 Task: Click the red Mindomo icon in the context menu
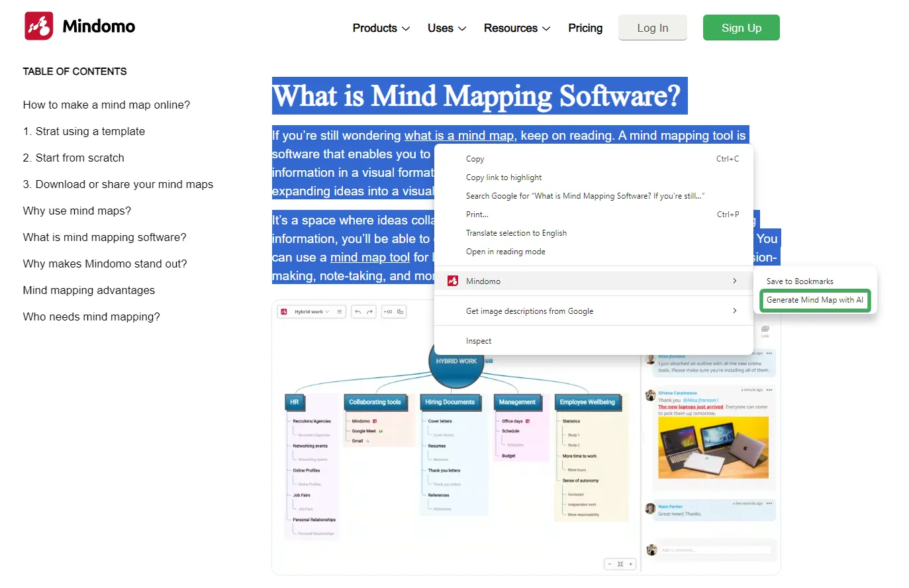click(453, 281)
